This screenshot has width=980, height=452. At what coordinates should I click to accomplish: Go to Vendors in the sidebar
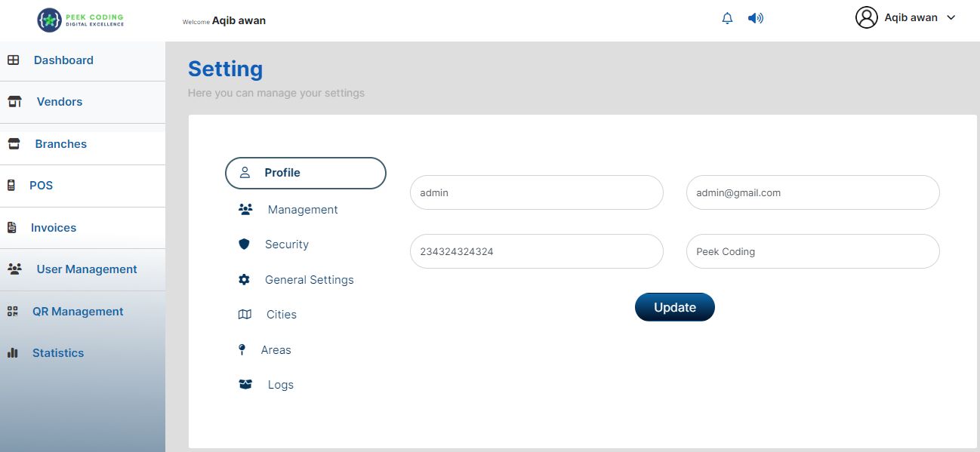pyautogui.click(x=59, y=102)
